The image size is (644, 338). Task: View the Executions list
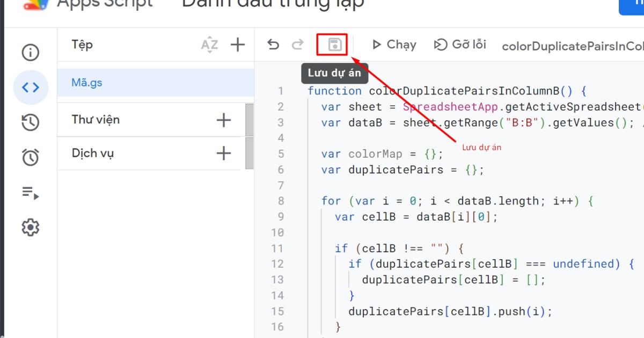click(x=30, y=192)
